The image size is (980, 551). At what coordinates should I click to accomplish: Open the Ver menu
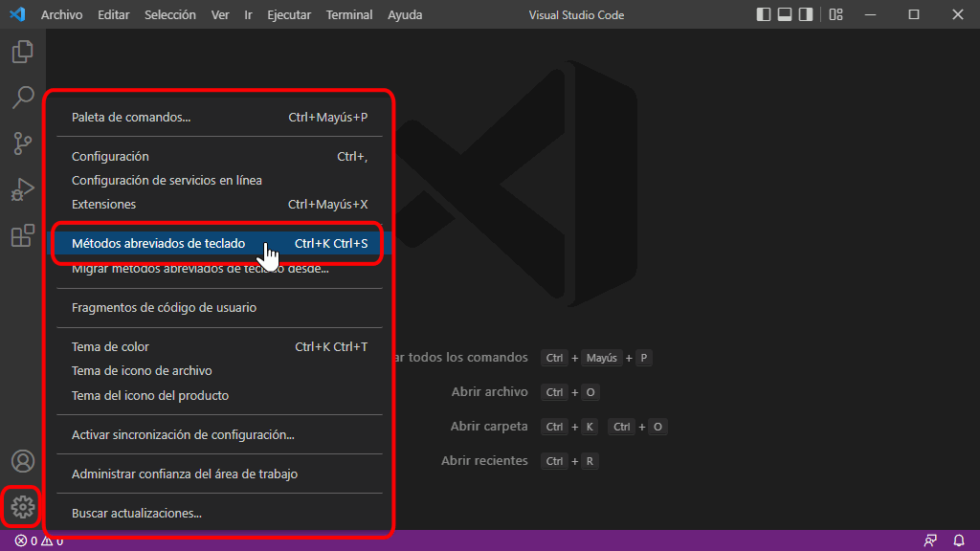220,14
